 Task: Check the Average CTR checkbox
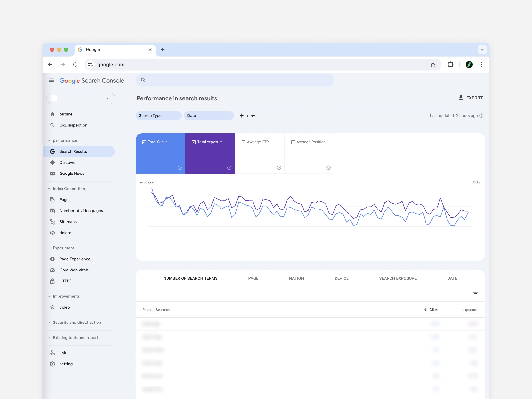243,142
